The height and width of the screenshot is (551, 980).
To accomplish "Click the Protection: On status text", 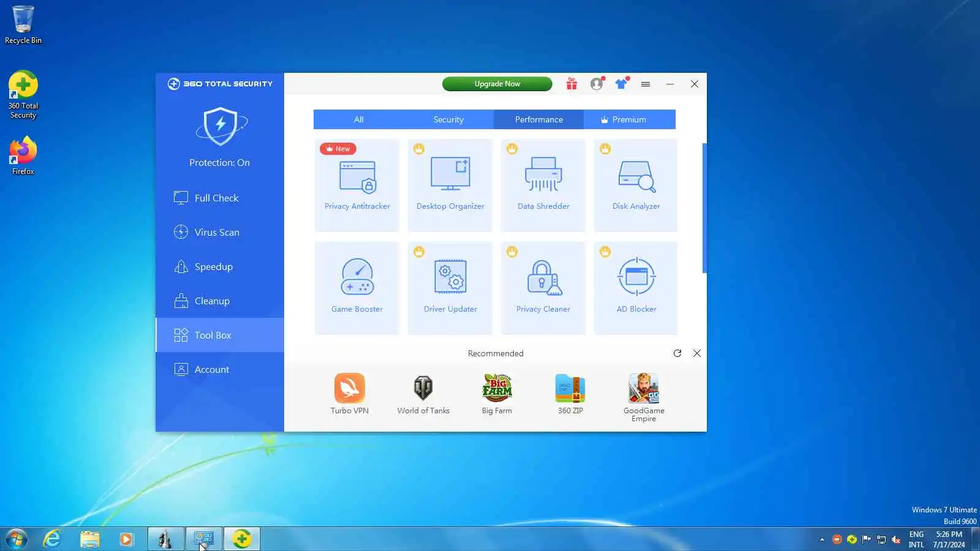I will [219, 163].
